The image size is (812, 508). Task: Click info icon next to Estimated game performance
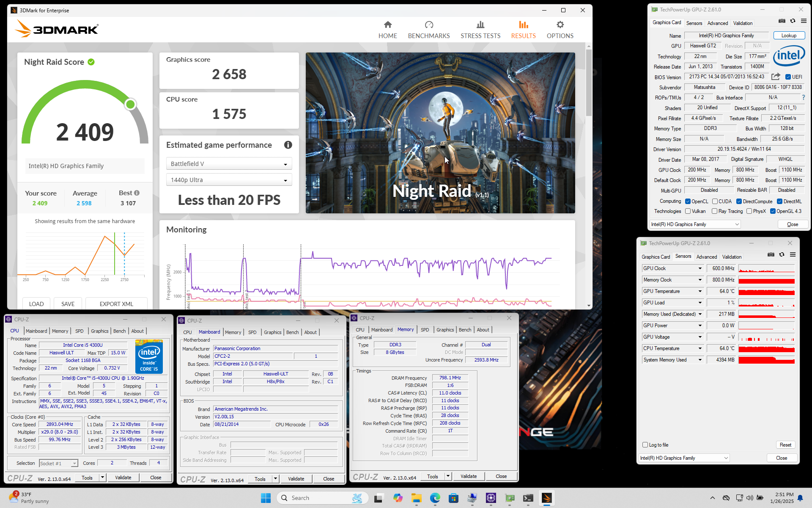click(x=288, y=145)
